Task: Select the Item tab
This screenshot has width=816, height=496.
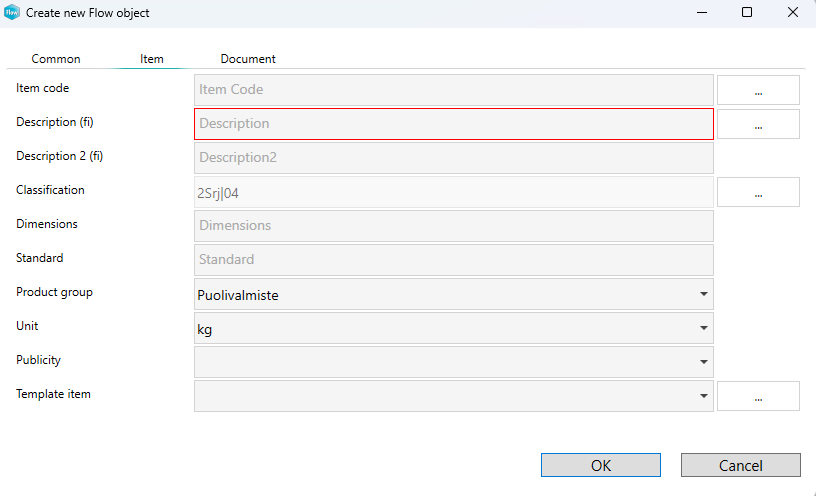Action: pos(152,59)
